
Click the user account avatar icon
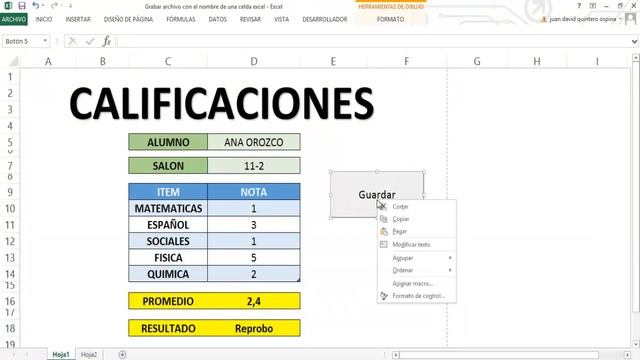tap(631, 19)
